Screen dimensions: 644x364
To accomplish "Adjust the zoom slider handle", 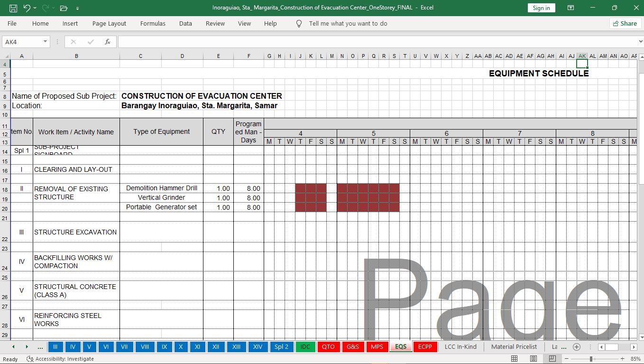I will [x=591, y=359].
